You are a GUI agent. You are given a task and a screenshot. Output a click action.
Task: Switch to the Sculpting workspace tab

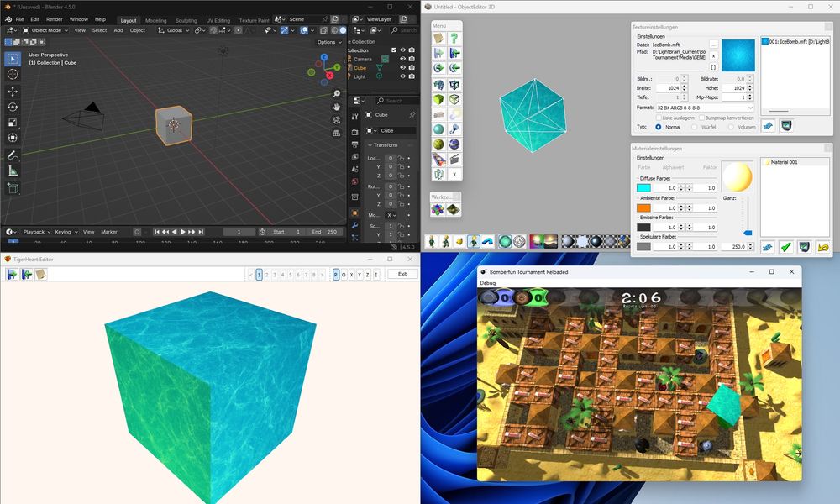(x=186, y=20)
